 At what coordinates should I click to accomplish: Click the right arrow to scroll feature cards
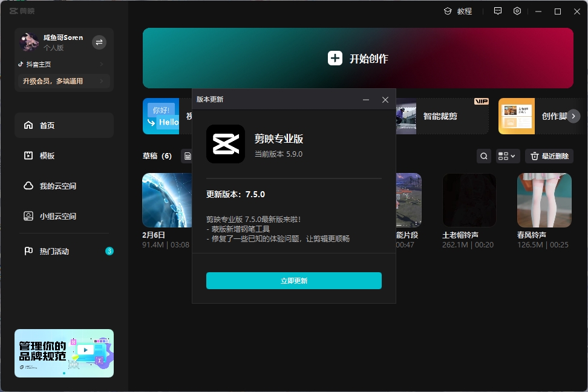point(573,116)
